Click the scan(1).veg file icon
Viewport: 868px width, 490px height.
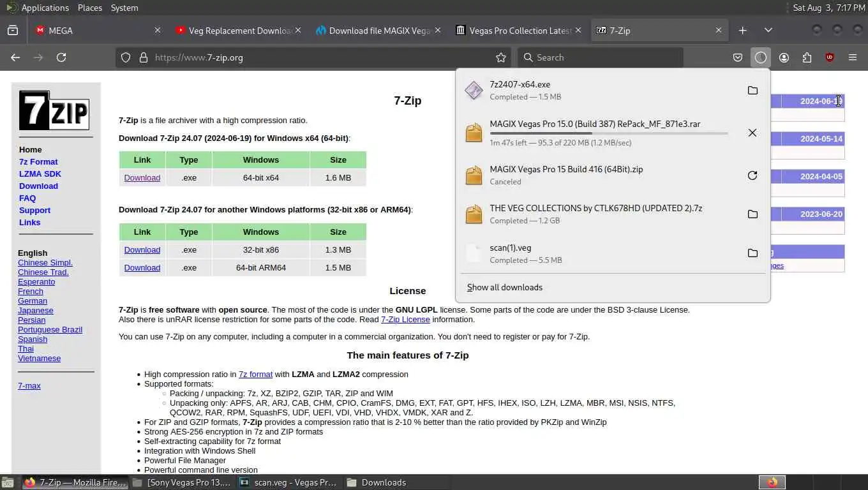click(474, 253)
